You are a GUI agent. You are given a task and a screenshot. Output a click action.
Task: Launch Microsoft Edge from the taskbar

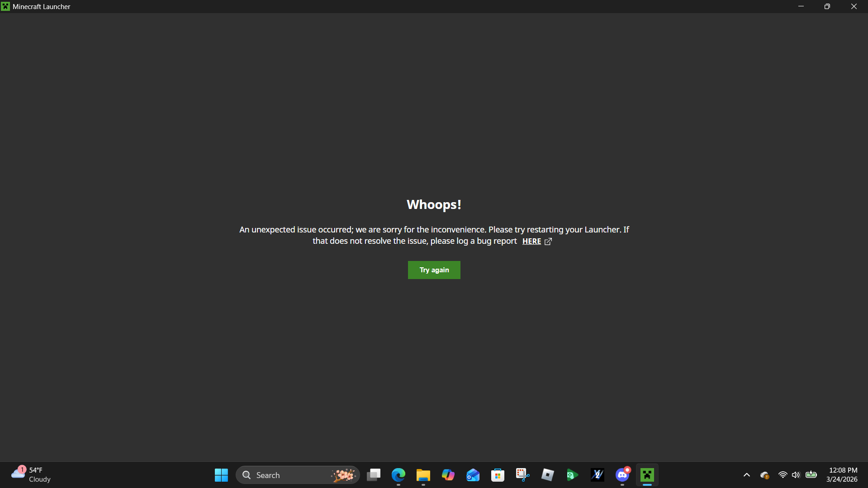[398, 475]
